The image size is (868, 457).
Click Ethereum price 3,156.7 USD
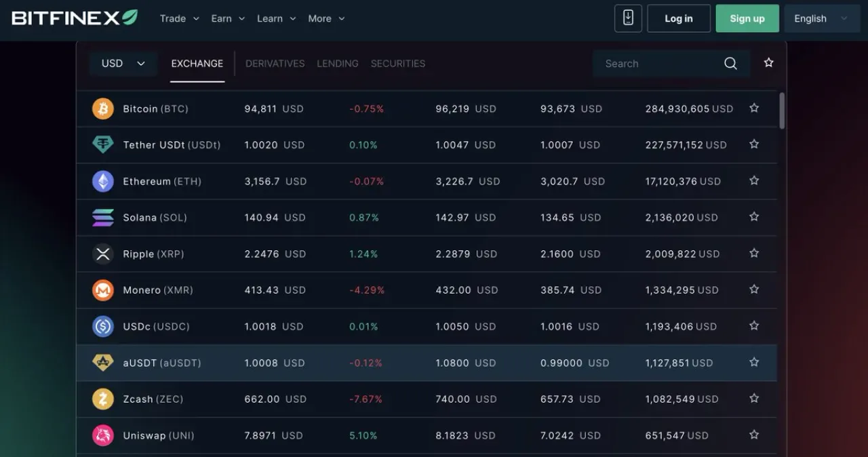[x=275, y=181]
